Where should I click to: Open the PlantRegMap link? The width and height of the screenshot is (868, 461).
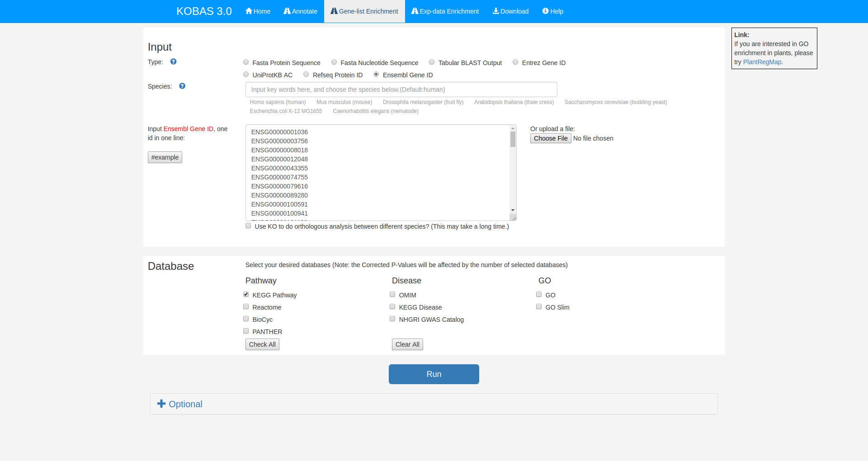762,62
